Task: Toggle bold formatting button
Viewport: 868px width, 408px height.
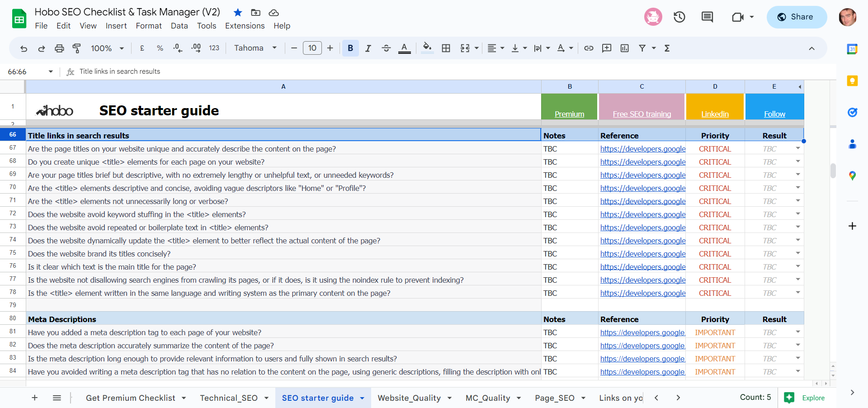Action: (350, 48)
